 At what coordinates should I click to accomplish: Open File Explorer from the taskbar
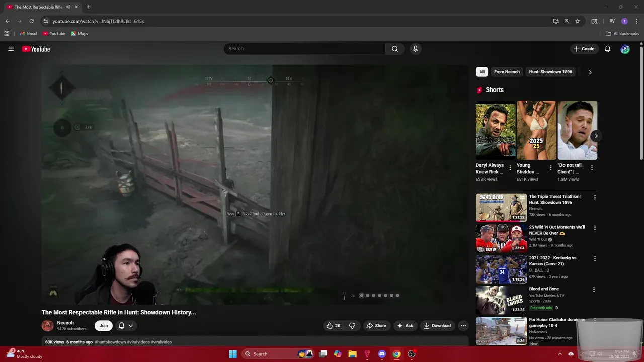point(352,354)
